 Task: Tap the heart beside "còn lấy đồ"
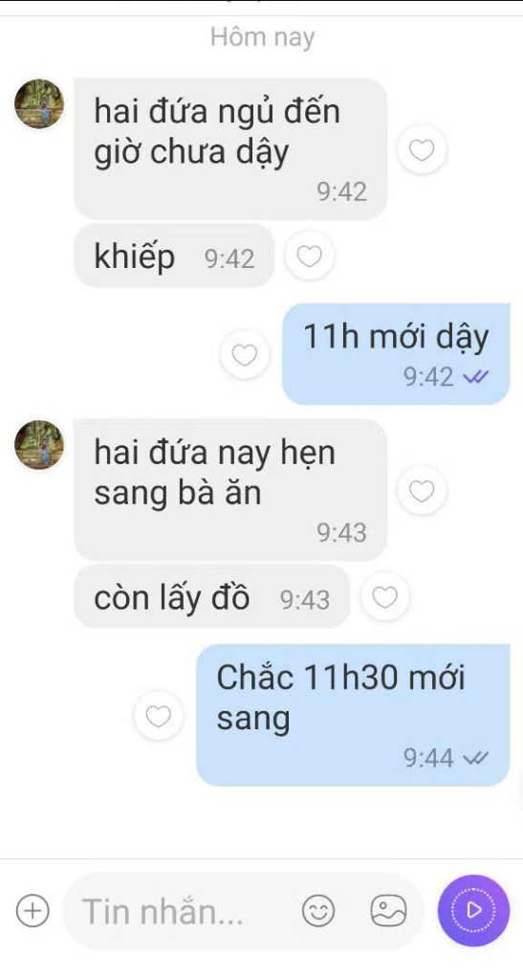(385, 597)
